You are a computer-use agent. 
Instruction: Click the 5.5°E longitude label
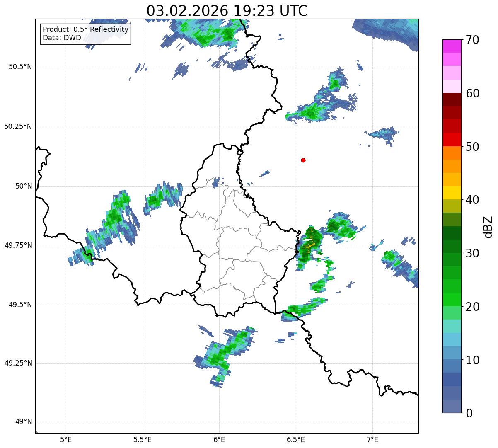[x=143, y=439]
